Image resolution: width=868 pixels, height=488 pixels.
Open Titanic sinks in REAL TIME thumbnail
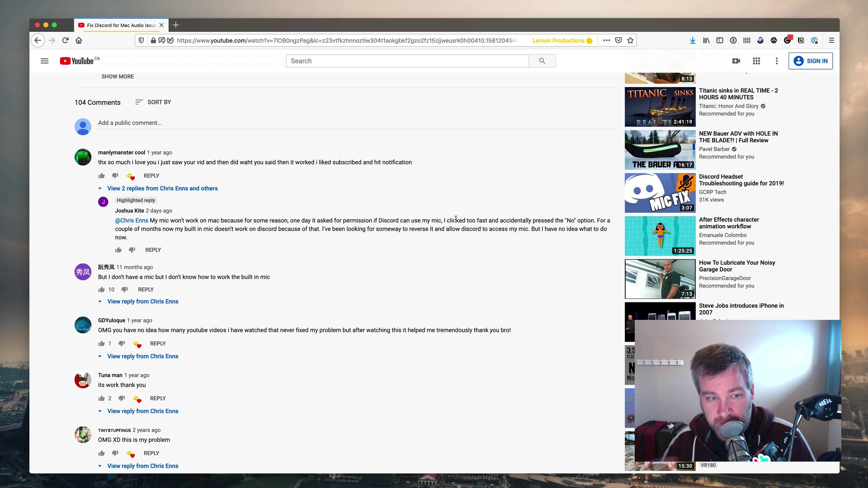pyautogui.click(x=660, y=107)
